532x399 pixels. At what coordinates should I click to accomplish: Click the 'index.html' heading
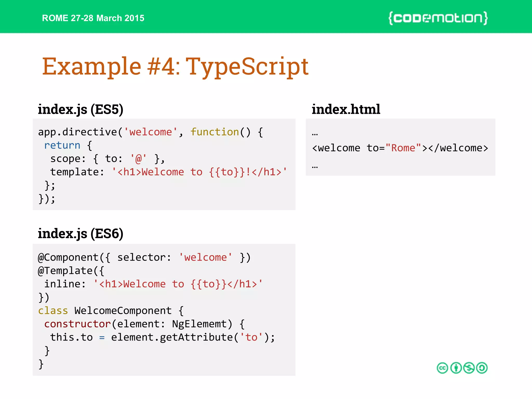click(346, 109)
